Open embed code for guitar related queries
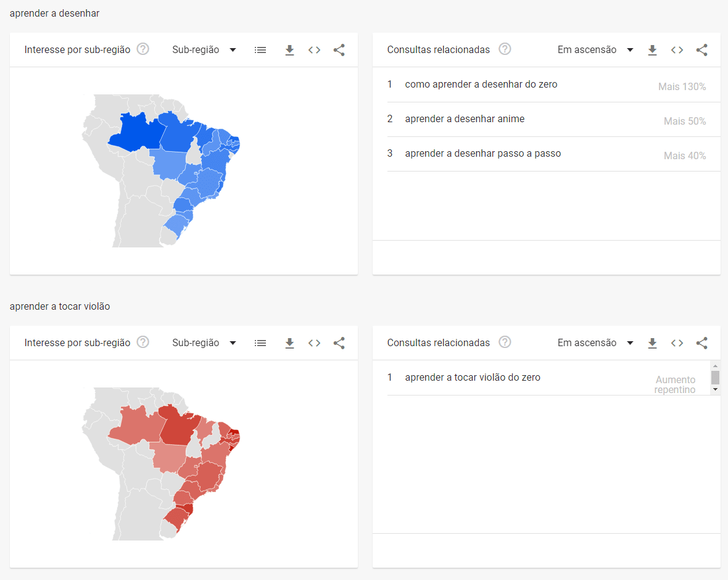728x580 pixels. (x=677, y=343)
